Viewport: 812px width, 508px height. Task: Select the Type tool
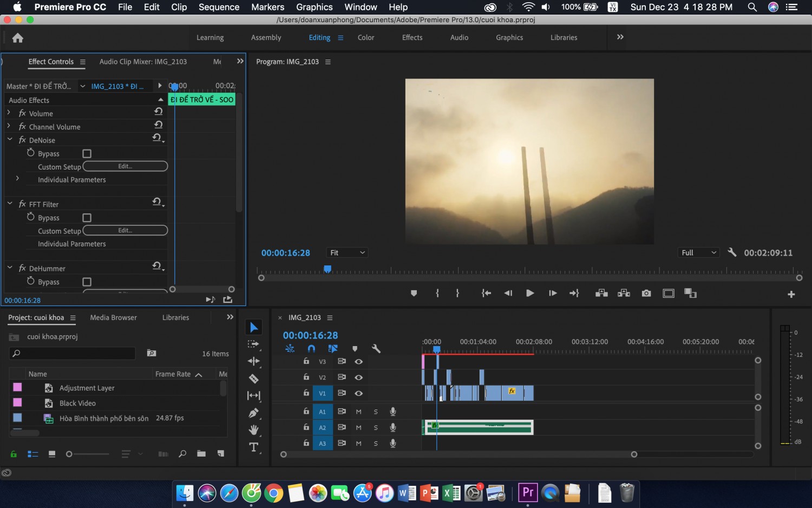click(253, 447)
